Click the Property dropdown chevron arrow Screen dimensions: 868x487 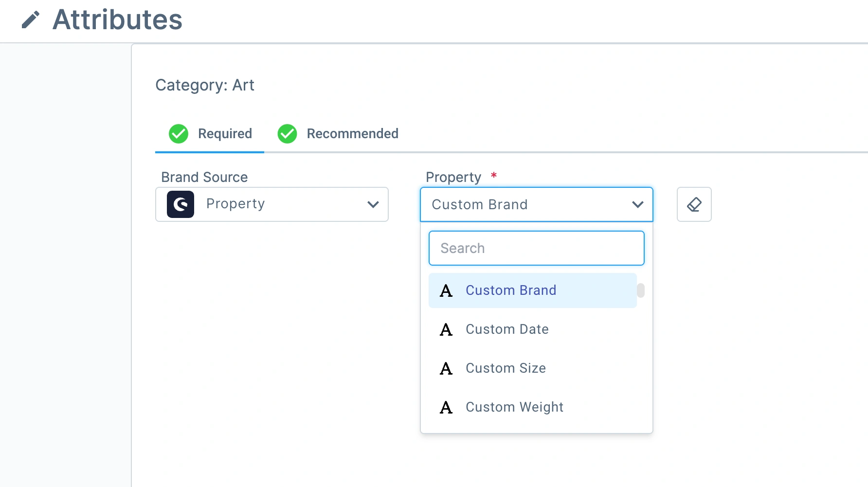[637, 204]
